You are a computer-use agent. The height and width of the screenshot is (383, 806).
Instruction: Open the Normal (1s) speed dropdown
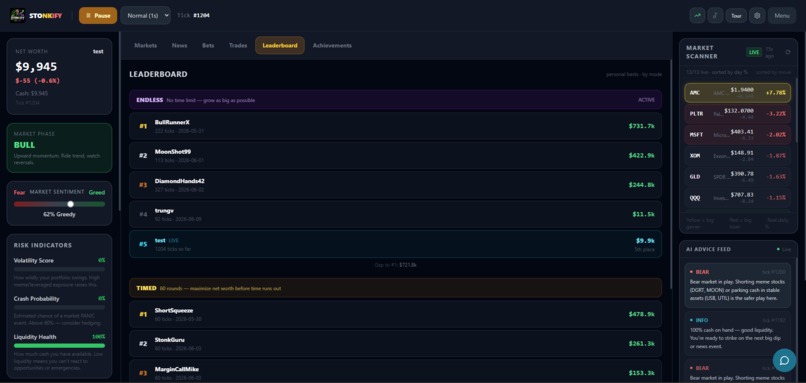(145, 15)
